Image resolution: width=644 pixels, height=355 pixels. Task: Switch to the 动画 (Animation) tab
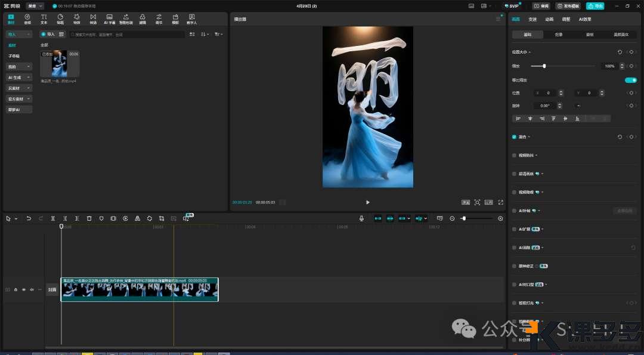(x=549, y=19)
